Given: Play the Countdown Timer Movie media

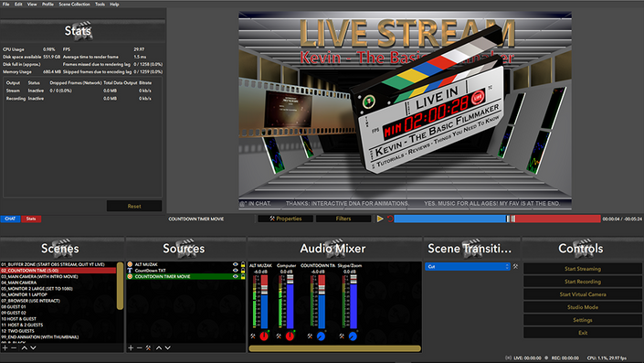Looking at the screenshot, I should click(x=380, y=219).
